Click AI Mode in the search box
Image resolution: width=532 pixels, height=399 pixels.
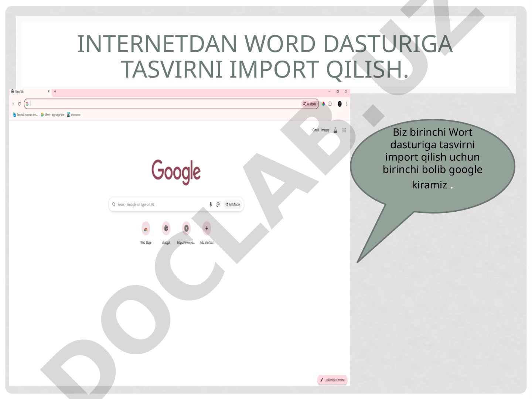(x=233, y=205)
